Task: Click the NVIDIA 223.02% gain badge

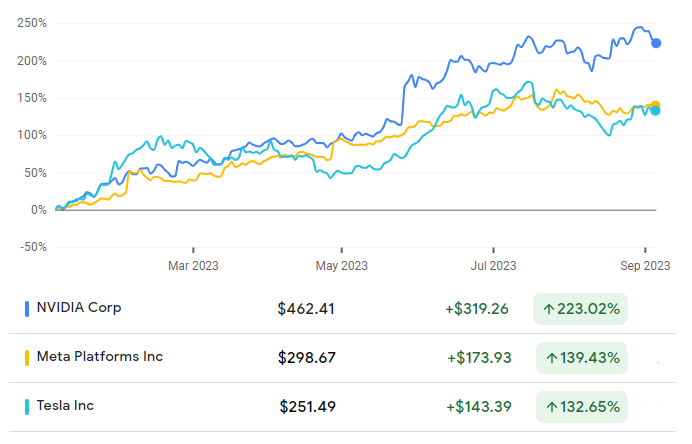Action: (581, 309)
